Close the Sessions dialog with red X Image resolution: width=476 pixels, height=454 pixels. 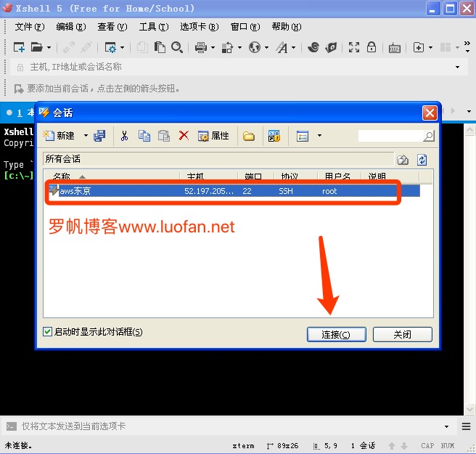430,113
